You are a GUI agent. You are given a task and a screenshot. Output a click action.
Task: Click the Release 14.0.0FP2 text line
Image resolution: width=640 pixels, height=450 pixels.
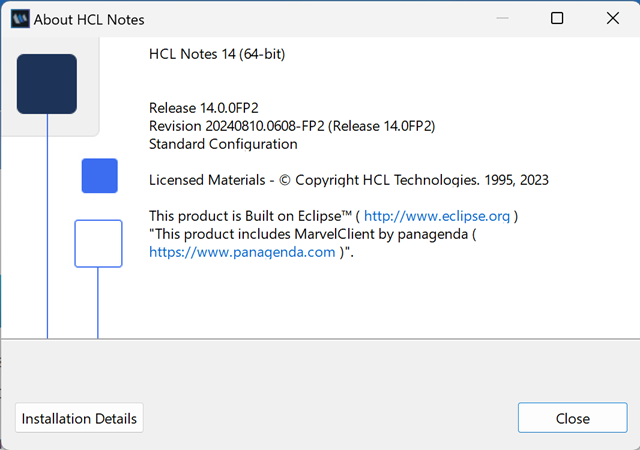point(204,108)
